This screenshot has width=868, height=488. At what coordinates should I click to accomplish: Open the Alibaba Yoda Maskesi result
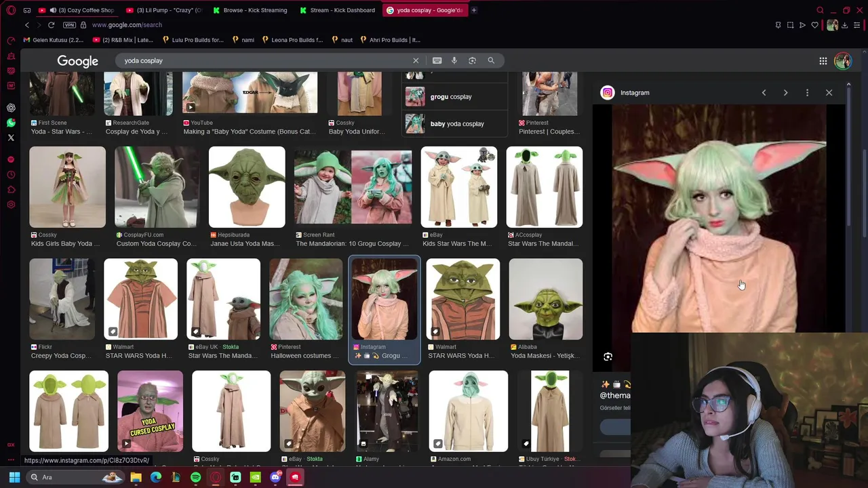pyautogui.click(x=546, y=299)
